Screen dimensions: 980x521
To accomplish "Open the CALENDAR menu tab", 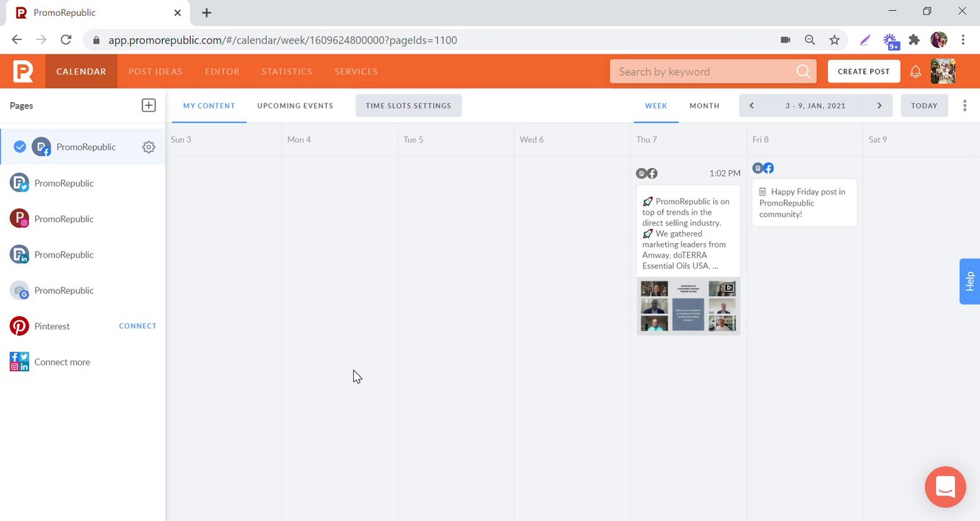I will (81, 72).
